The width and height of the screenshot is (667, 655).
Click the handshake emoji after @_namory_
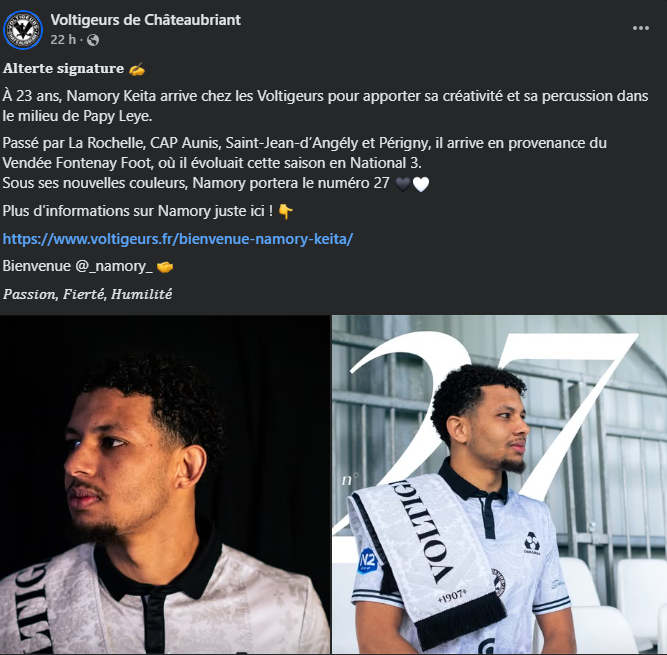tap(166, 267)
